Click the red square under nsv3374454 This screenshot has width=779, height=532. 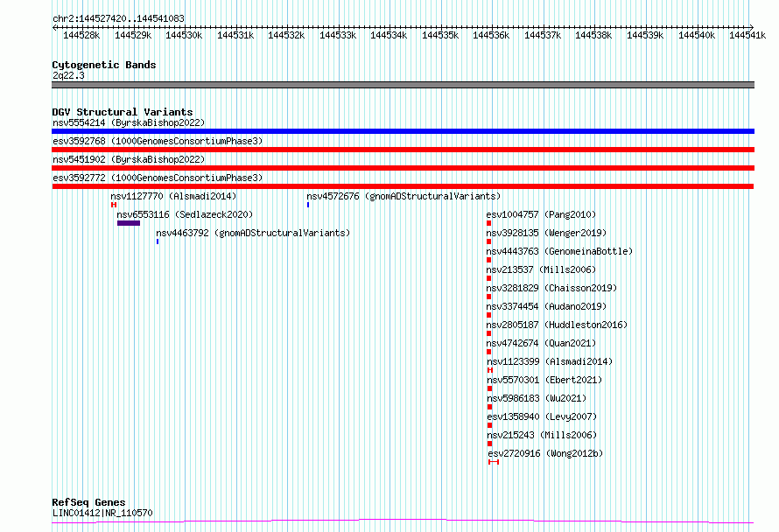pyautogui.click(x=489, y=315)
